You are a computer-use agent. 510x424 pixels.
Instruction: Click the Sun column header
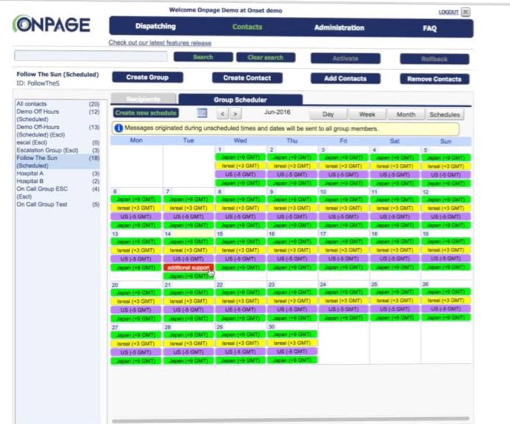click(446, 141)
